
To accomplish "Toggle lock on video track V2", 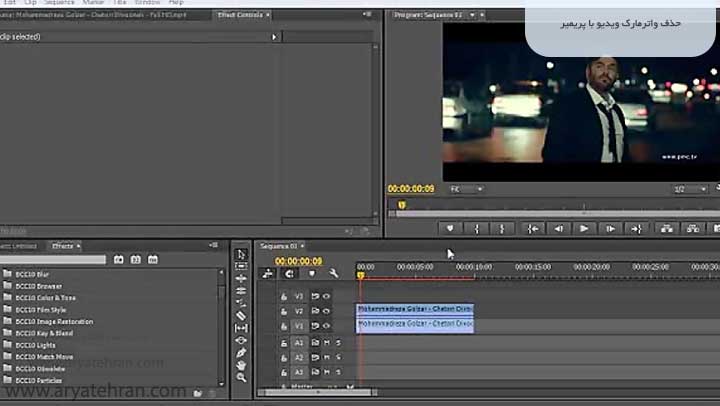I will (284, 311).
